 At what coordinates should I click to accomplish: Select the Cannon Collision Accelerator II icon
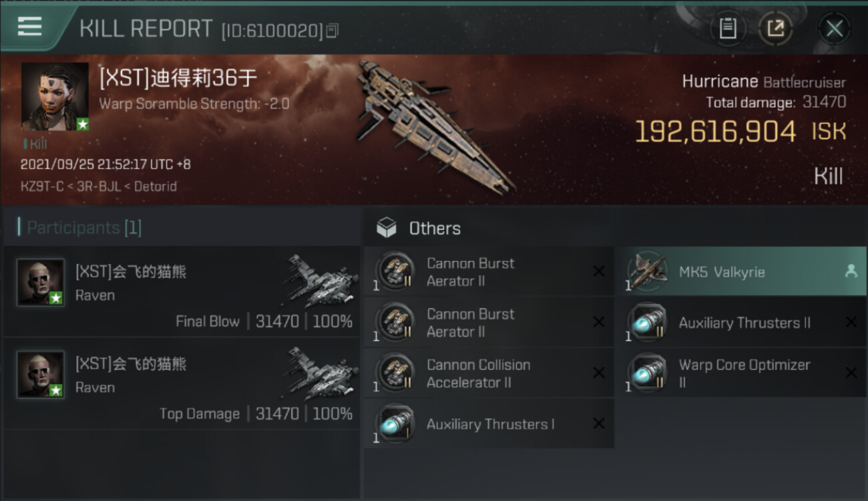point(395,373)
